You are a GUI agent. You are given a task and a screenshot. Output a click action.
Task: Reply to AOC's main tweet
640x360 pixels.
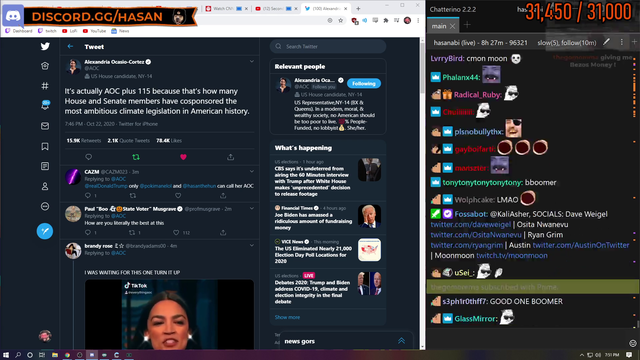click(89, 157)
